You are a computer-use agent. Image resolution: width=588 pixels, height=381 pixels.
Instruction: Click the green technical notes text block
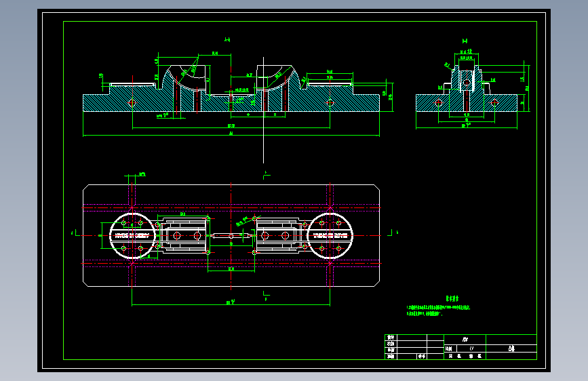438,306
